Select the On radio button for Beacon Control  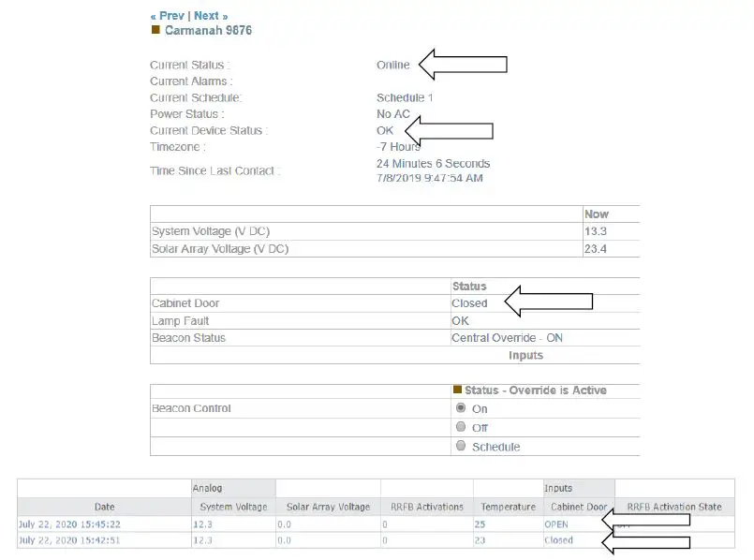click(x=460, y=408)
